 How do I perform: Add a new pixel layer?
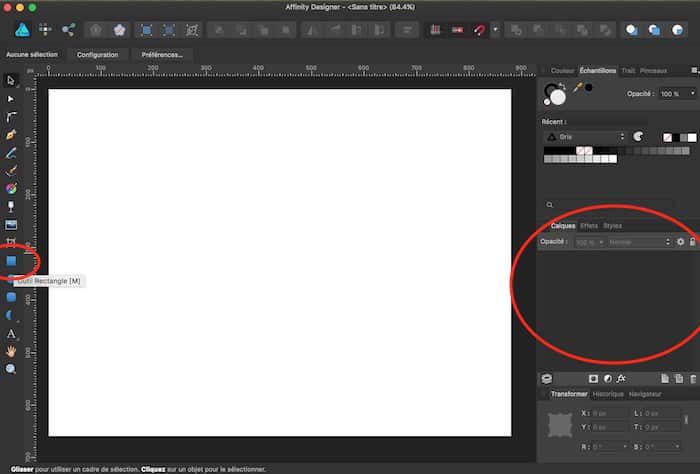pyautogui.click(x=679, y=379)
